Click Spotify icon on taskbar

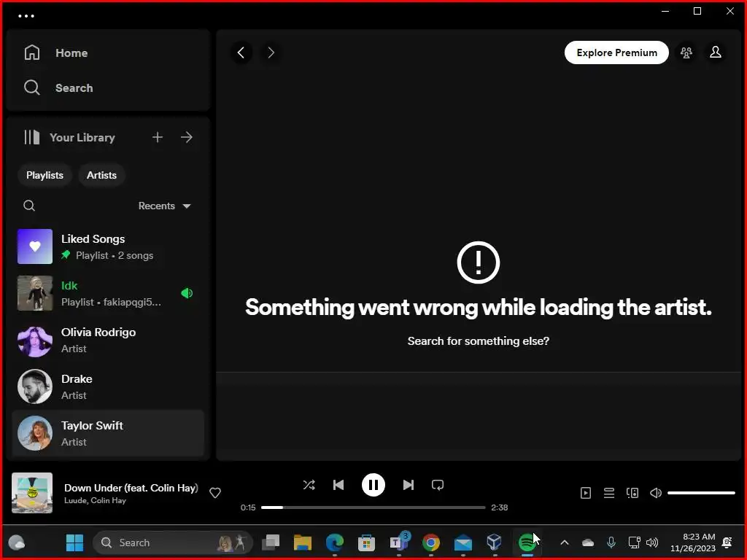tap(527, 542)
